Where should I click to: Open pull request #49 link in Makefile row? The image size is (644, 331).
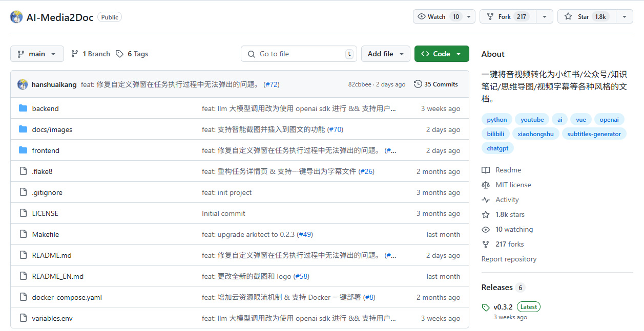coord(305,234)
